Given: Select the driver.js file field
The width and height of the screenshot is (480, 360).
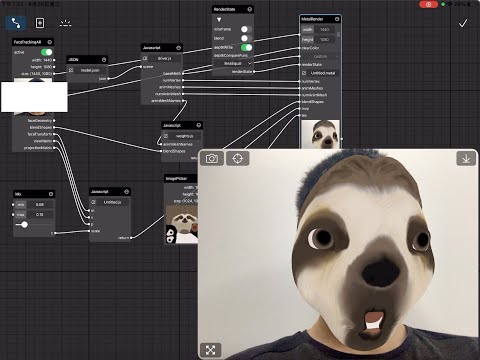Looking at the screenshot, I should (165, 58).
